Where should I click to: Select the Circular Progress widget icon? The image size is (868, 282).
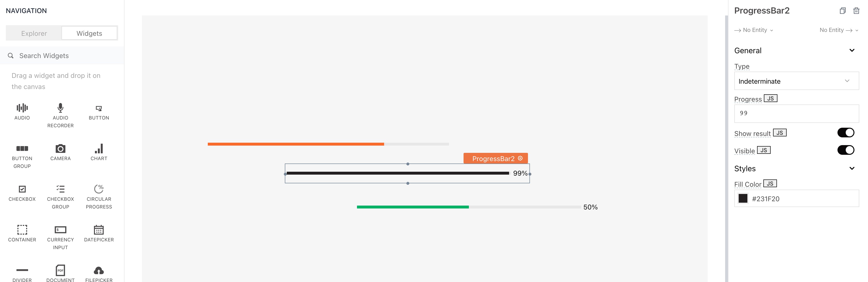point(99,189)
